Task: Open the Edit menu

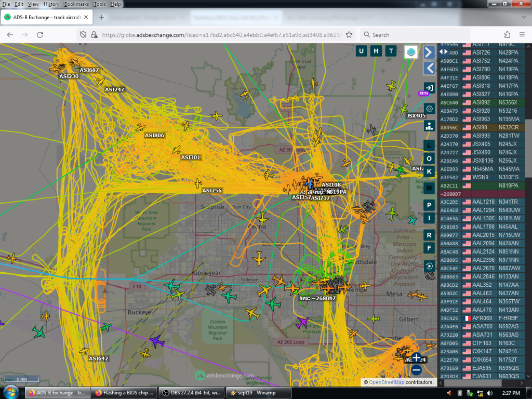Action: click(19, 4)
